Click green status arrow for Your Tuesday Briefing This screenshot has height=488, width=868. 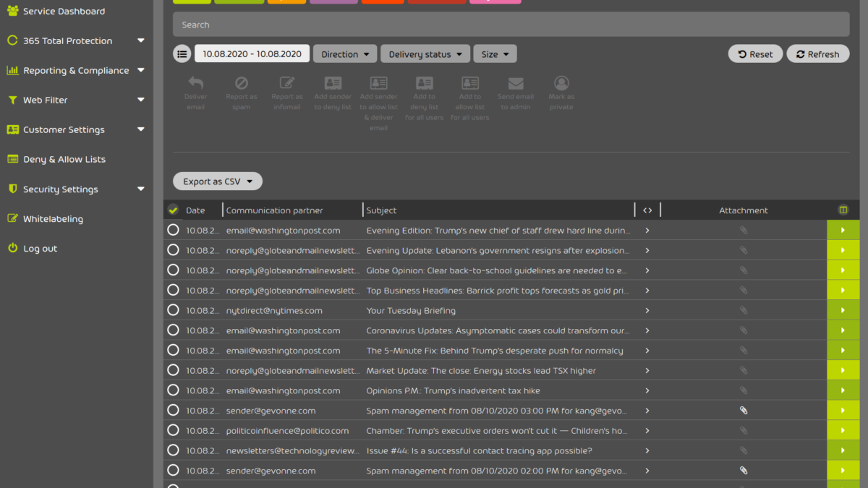(843, 310)
